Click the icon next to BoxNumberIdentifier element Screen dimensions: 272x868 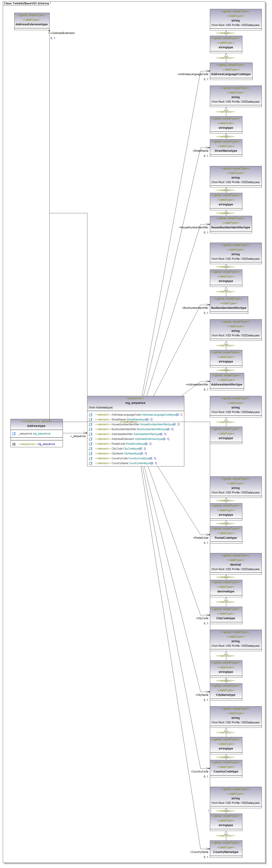pos(90,429)
